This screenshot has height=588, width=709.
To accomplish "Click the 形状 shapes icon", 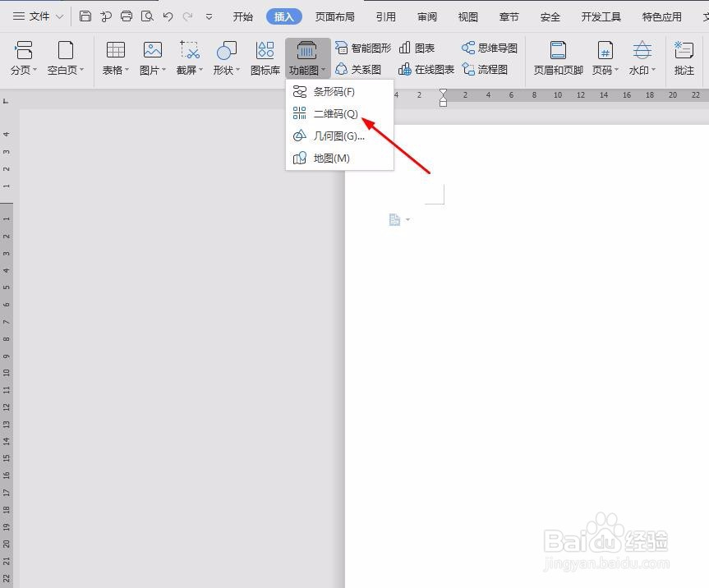I will coord(227,50).
